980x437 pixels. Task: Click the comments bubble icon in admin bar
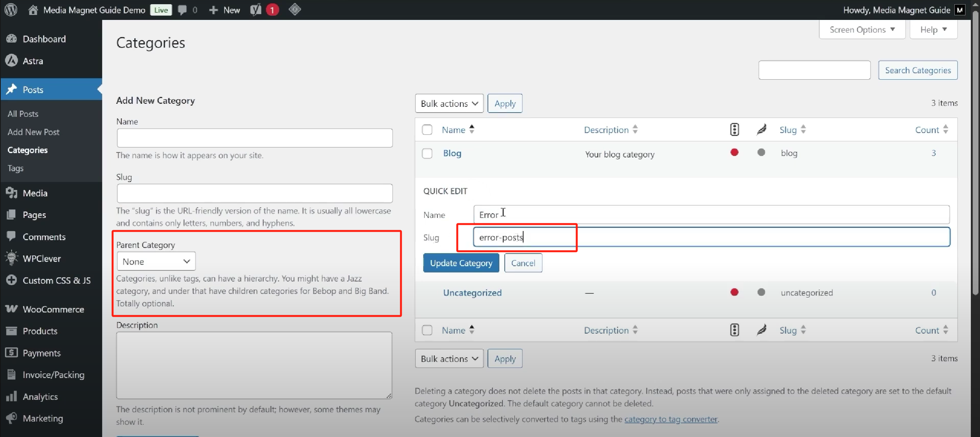tap(183, 10)
